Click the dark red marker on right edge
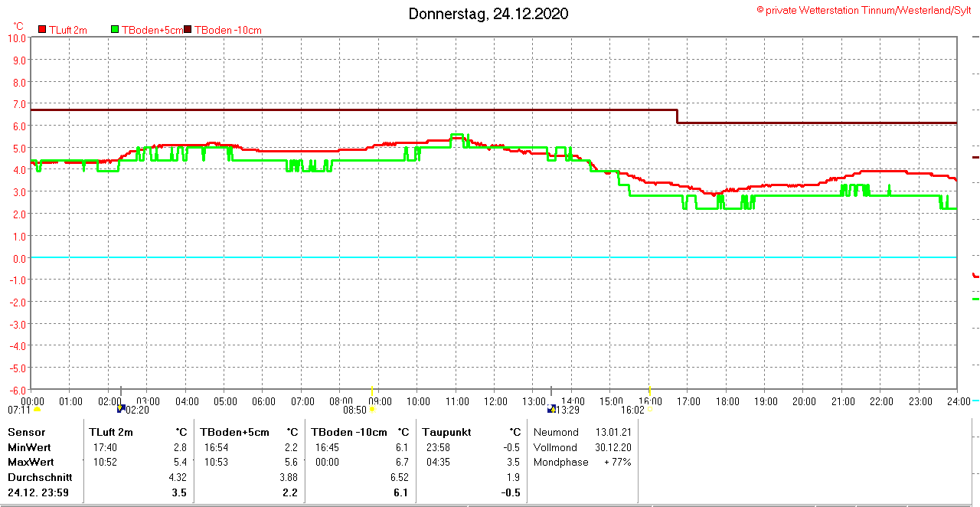The width and height of the screenshot is (980, 507). (975, 157)
